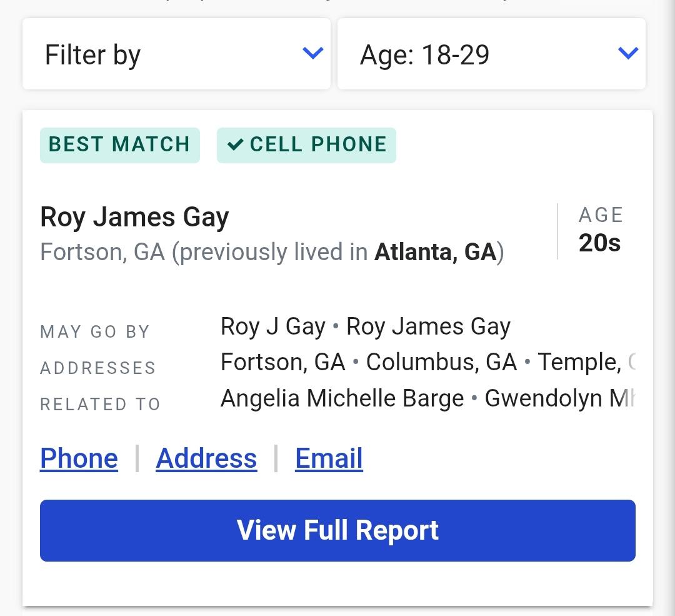The image size is (675, 616).
Task: Click Columbus, GA in the addresses row
Action: click(x=441, y=362)
